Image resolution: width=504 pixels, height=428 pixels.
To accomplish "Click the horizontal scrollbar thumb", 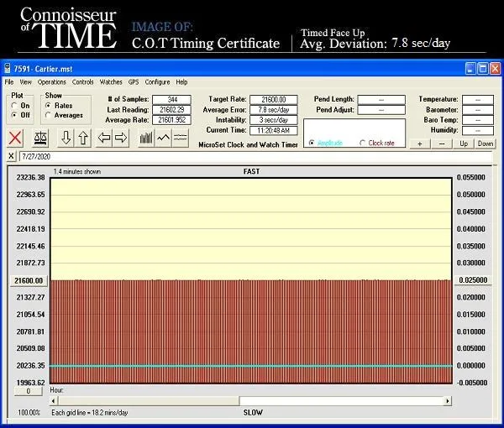I will tap(149, 400).
